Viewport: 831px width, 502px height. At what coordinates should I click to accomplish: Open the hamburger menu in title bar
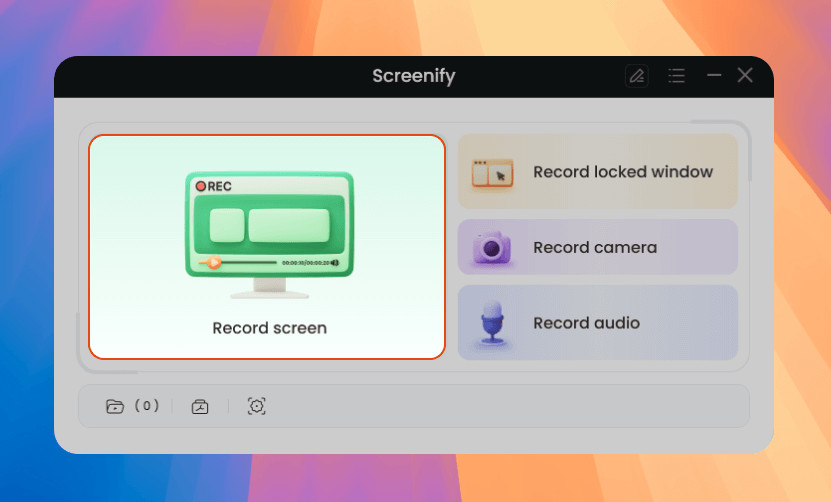676,76
